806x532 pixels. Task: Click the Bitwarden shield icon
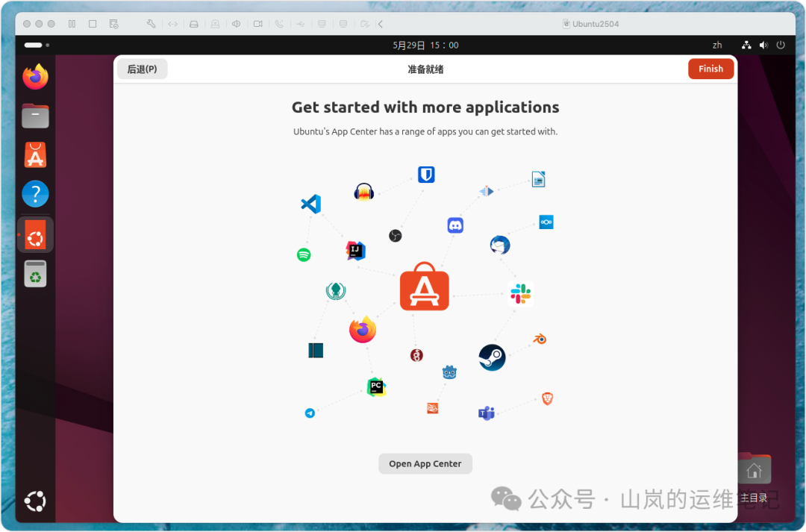coord(425,174)
